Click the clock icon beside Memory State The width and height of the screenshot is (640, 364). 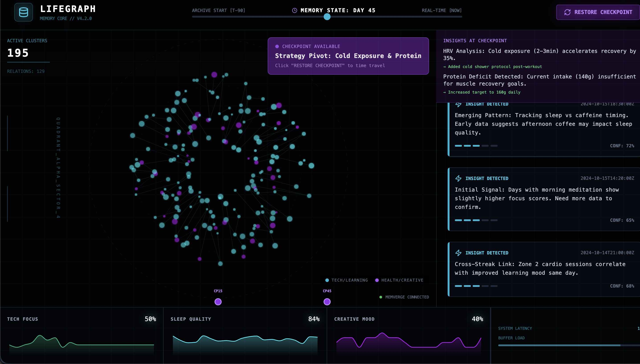[x=295, y=10]
